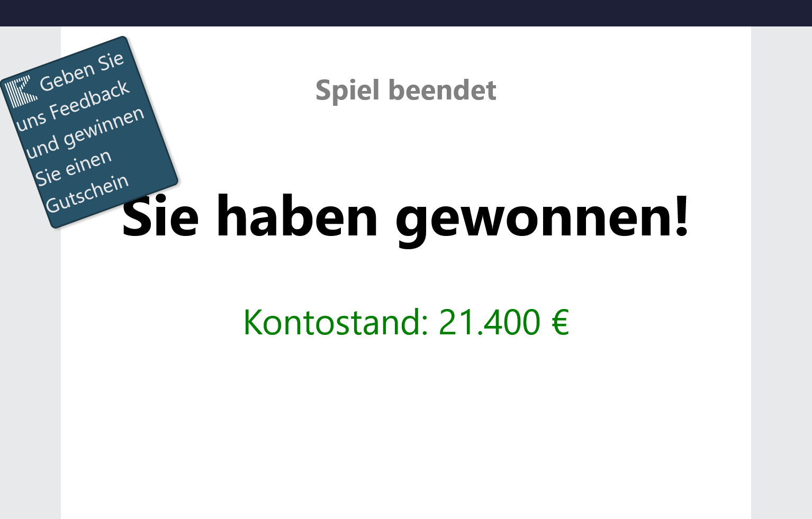Click the empty white area below Kontostand
The width and height of the screenshot is (812, 519).
coord(406,429)
